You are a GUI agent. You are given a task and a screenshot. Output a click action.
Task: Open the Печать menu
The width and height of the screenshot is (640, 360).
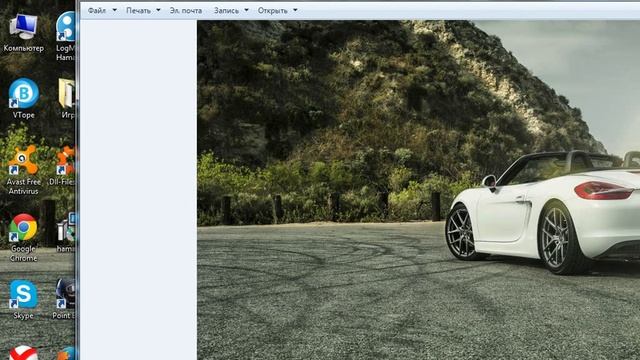point(138,11)
